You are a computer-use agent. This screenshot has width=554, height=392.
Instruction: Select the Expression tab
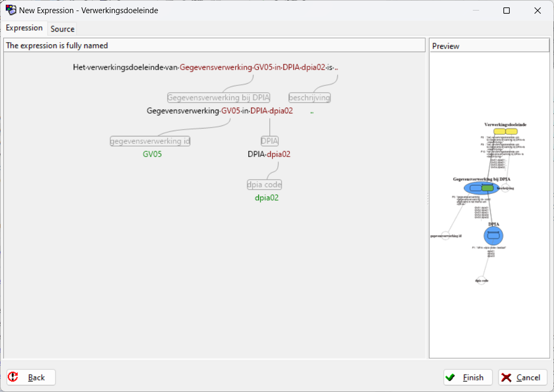(x=24, y=28)
